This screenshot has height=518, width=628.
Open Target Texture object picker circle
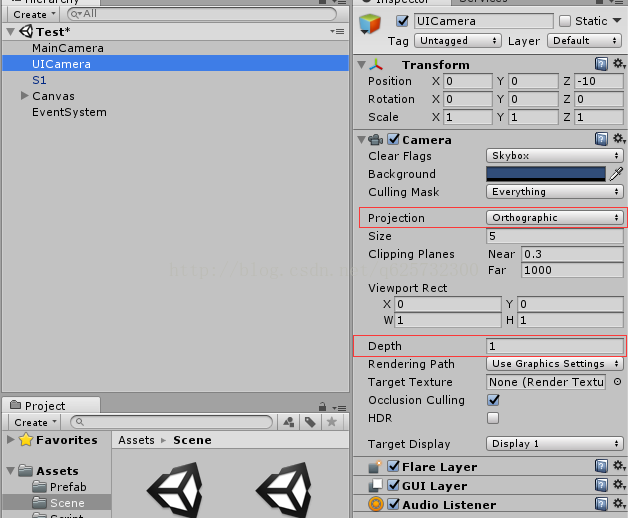click(617, 382)
